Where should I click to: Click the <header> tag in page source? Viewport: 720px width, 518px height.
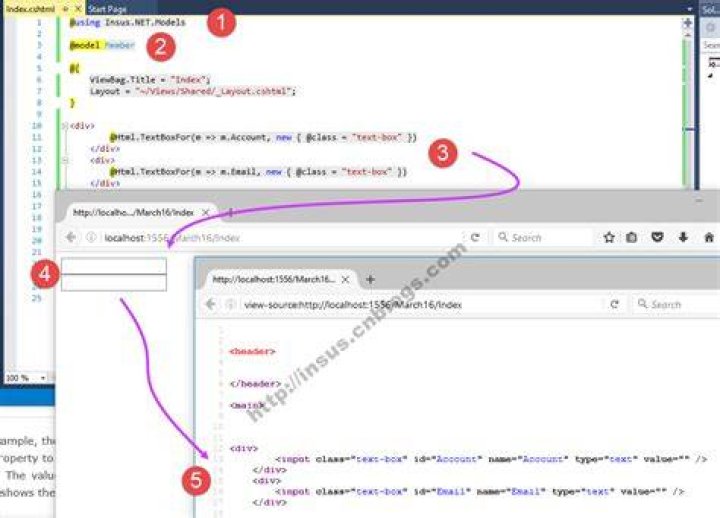point(252,351)
